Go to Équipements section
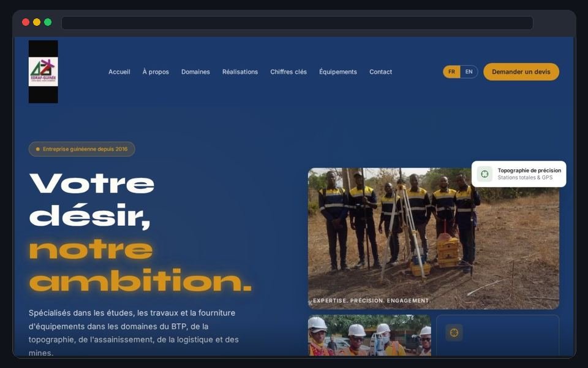The image size is (588, 368). [338, 72]
